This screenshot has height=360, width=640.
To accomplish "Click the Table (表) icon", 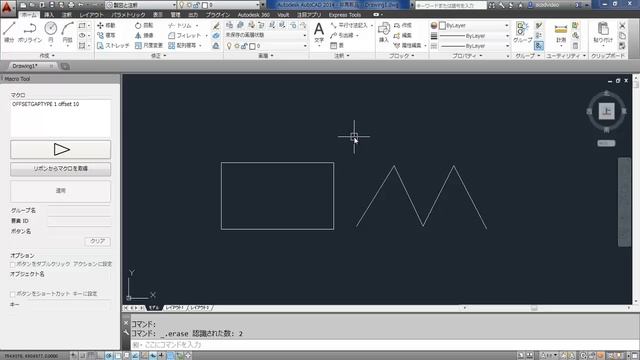I will click(x=338, y=46).
